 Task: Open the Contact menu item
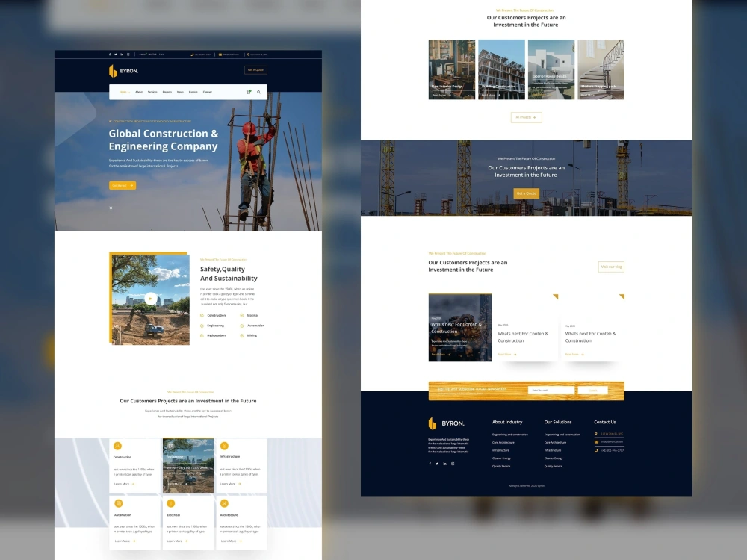(x=207, y=92)
